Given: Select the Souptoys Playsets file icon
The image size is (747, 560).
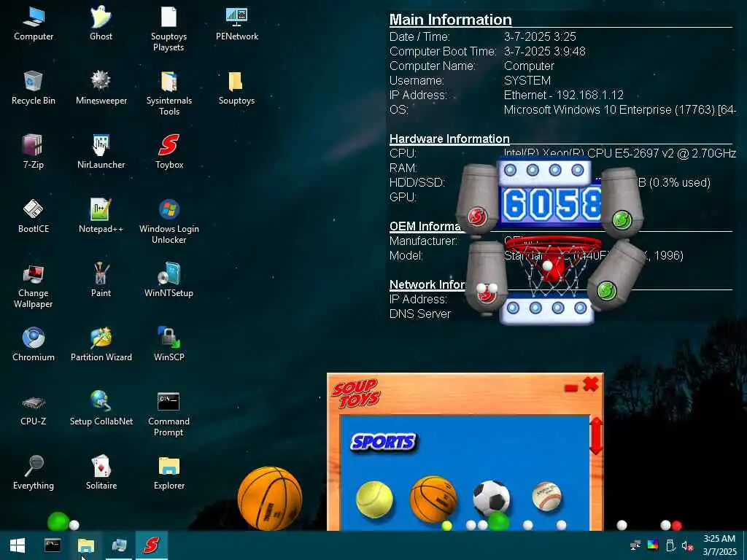Looking at the screenshot, I should click(x=169, y=28).
